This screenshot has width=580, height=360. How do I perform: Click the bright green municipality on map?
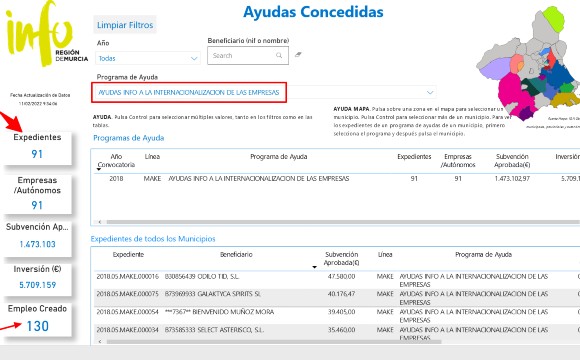tap(555, 19)
